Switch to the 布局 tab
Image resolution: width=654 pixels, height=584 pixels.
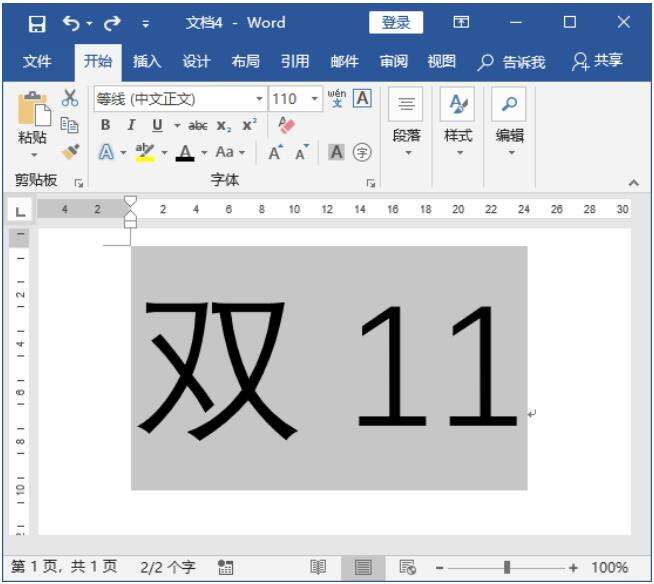pos(246,62)
